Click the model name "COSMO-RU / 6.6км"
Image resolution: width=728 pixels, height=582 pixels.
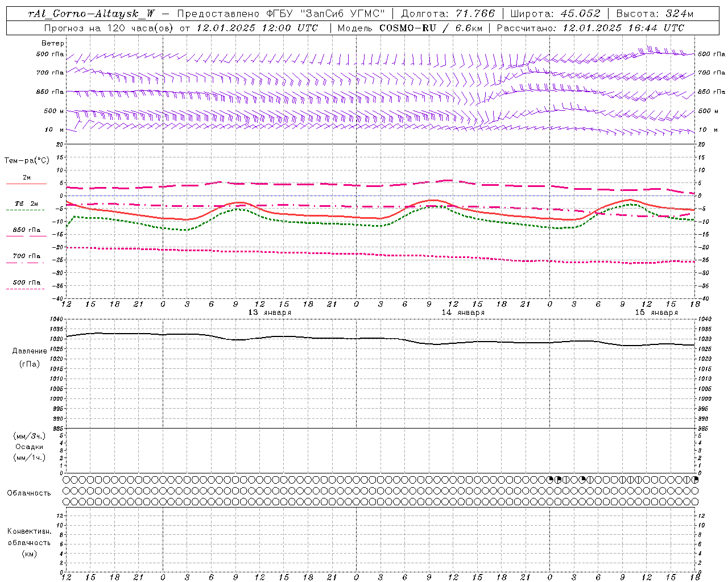pos(431,28)
